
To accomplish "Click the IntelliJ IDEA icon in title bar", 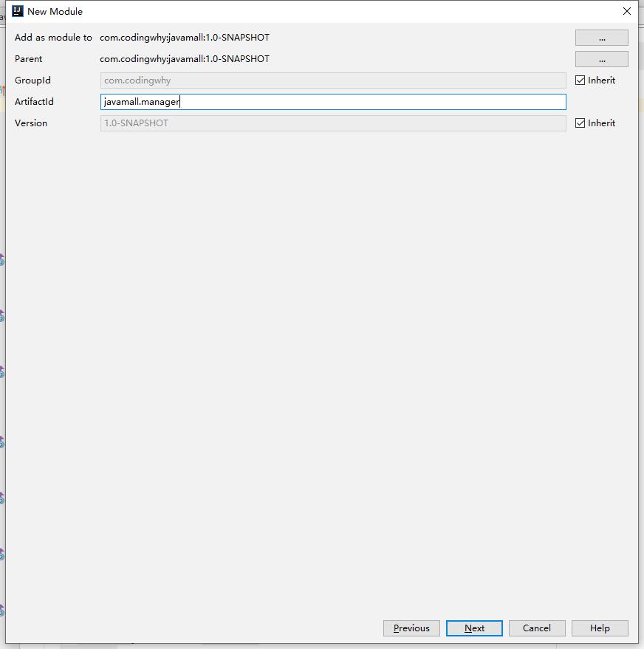I will (18, 11).
